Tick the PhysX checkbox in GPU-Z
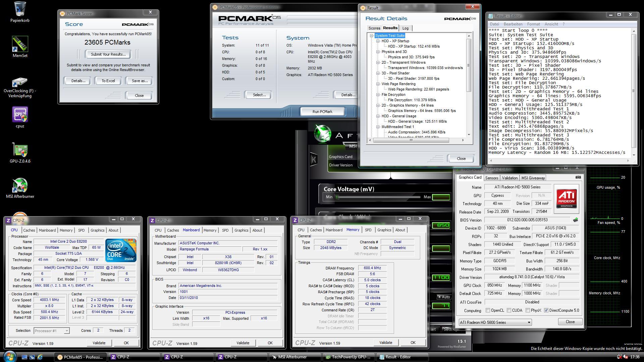The image size is (644, 362). pos(528,310)
